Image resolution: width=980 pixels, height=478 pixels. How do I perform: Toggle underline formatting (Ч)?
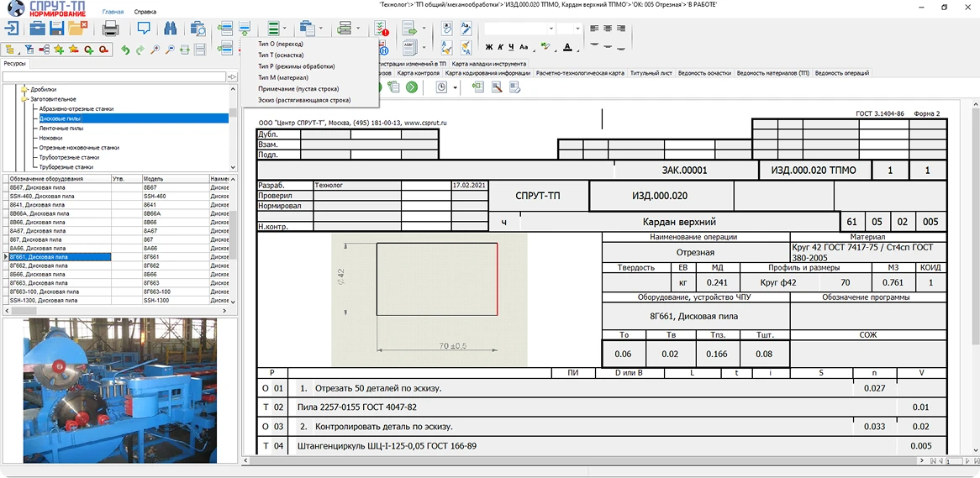[511, 47]
